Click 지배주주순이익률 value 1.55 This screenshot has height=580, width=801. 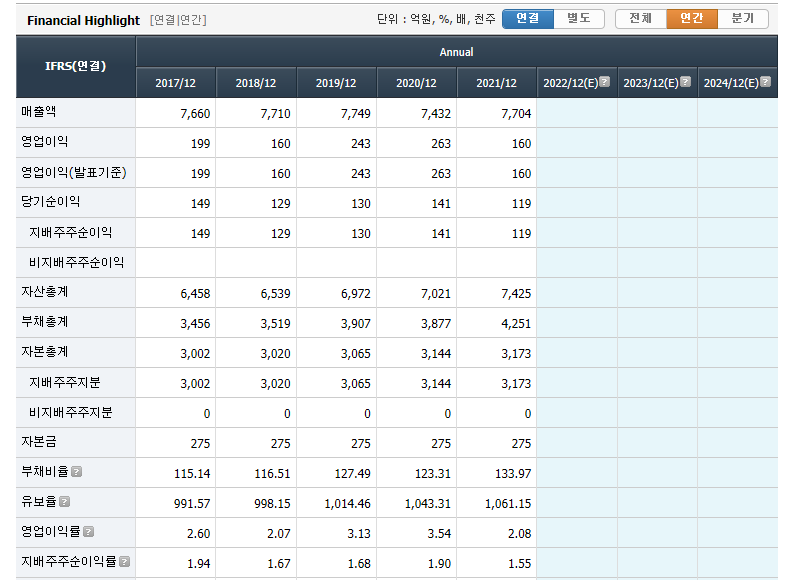click(520, 564)
